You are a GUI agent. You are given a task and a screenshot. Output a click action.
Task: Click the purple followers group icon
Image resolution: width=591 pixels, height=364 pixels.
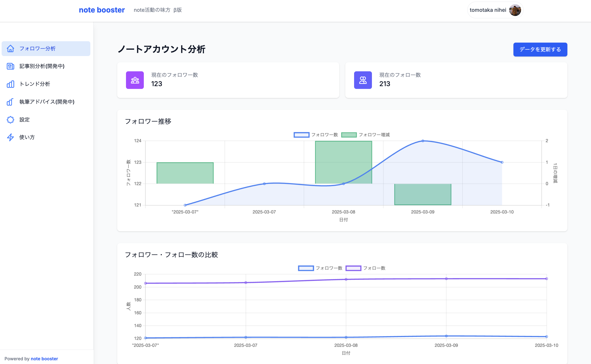pos(135,80)
